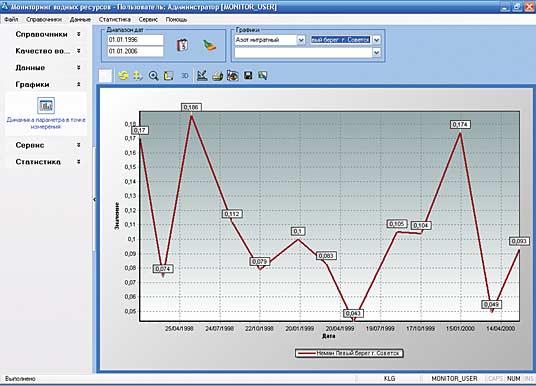Click the KLG status bar entry
This screenshot has width=536, height=386.
389,378
